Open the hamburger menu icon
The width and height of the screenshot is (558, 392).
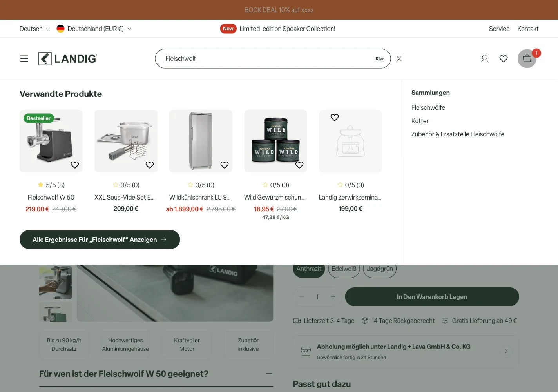click(x=24, y=59)
